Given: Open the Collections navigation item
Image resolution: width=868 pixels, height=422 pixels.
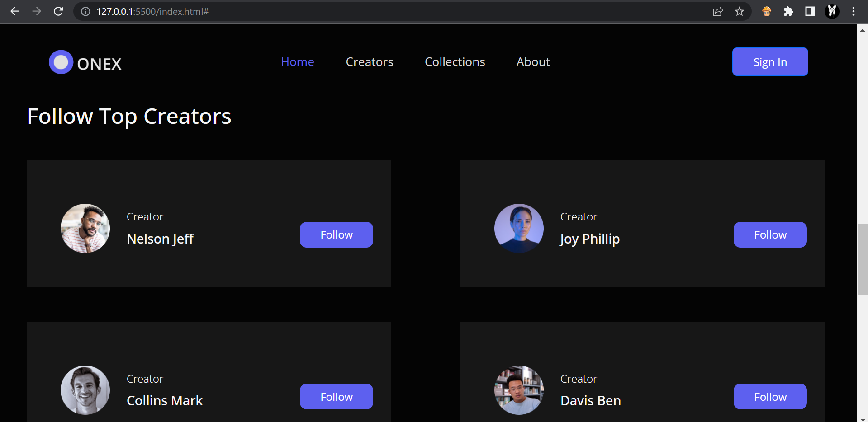Looking at the screenshot, I should [455, 62].
